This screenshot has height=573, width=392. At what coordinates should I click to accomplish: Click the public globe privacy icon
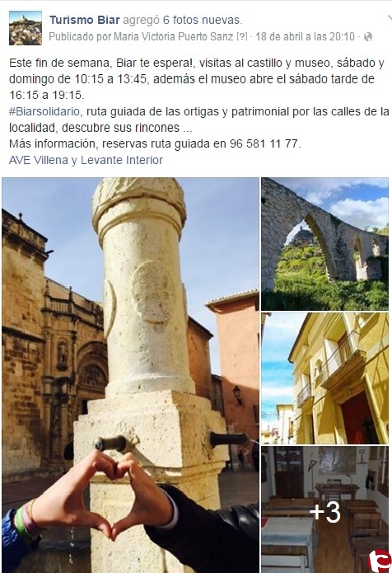pos(368,36)
